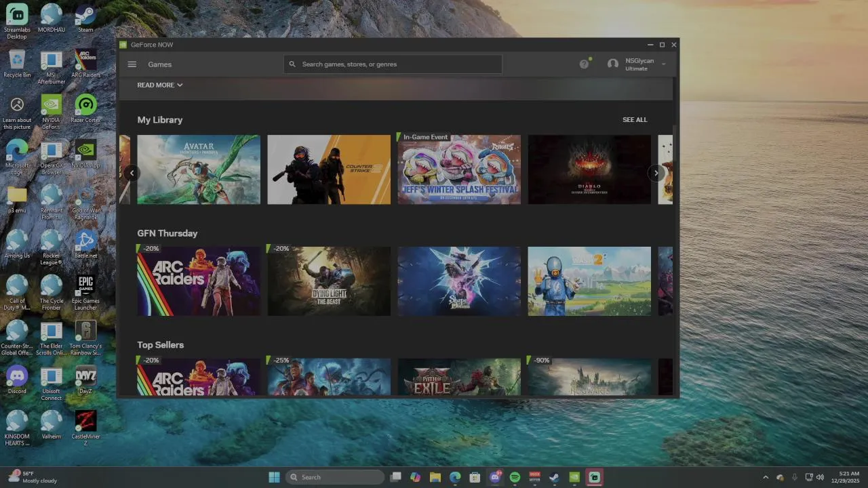Screen dimensions: 868x488
Task: Open ARC Raiders tile under Top Sellers
Action: click(x=199, y=377)
